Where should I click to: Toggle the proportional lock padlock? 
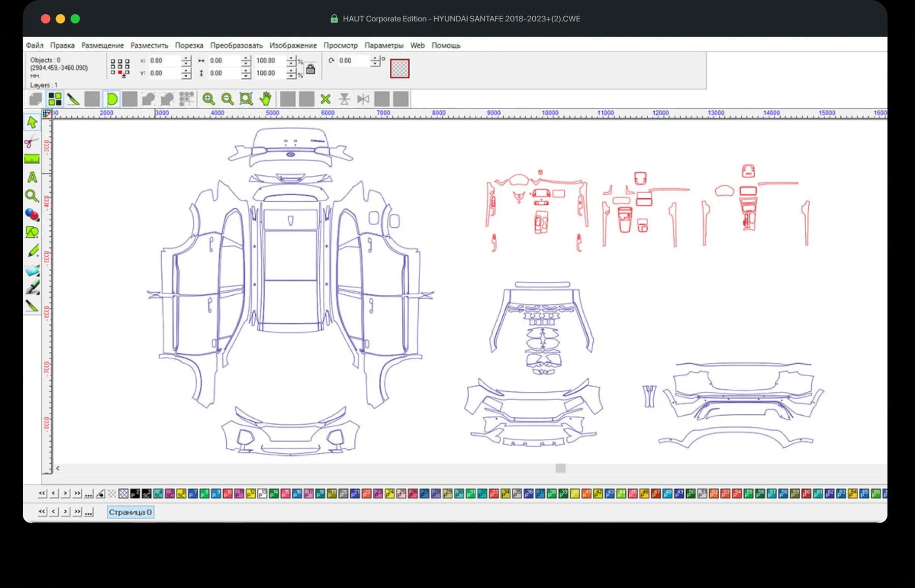(311, 69)
